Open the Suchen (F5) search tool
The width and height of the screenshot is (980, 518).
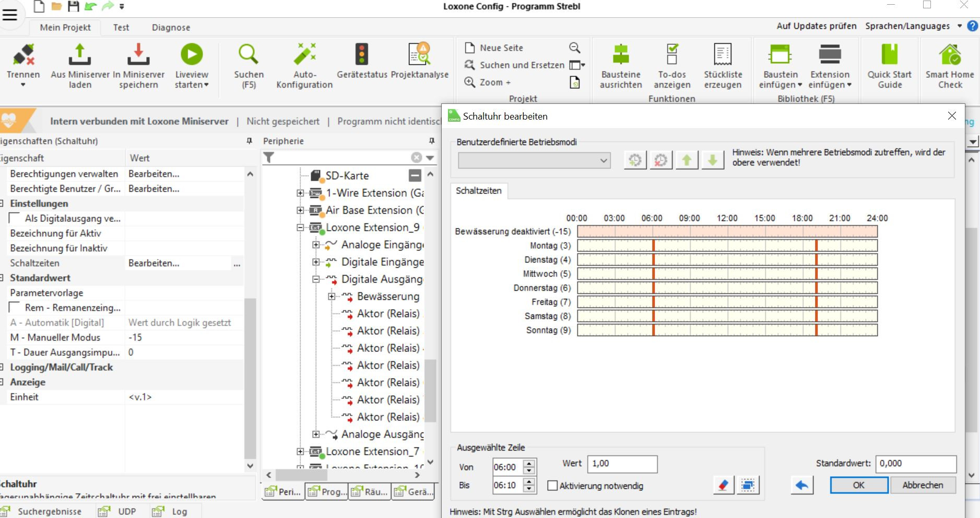coord(249,54)
